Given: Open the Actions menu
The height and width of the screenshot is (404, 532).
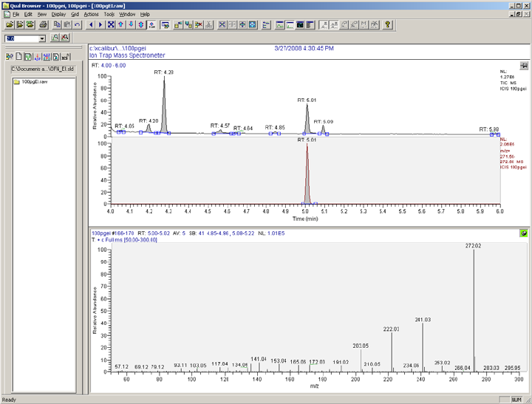Looking at the screenshot, I should tap(91, 14).
